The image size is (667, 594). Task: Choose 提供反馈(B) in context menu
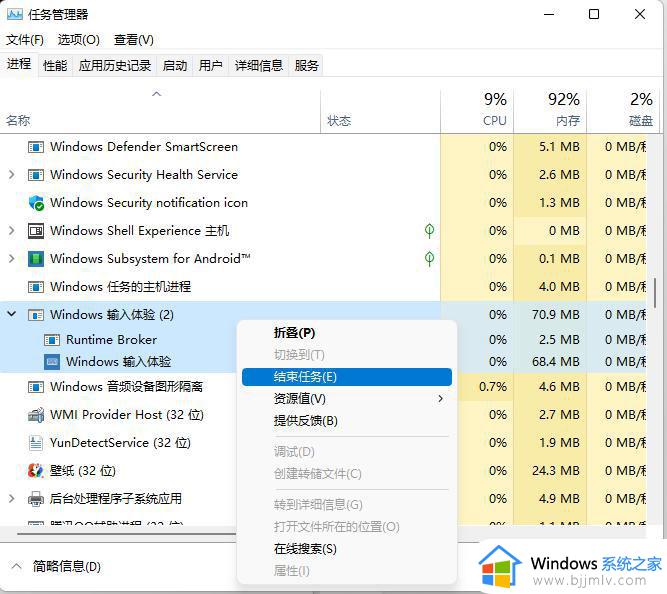[347, 421]
